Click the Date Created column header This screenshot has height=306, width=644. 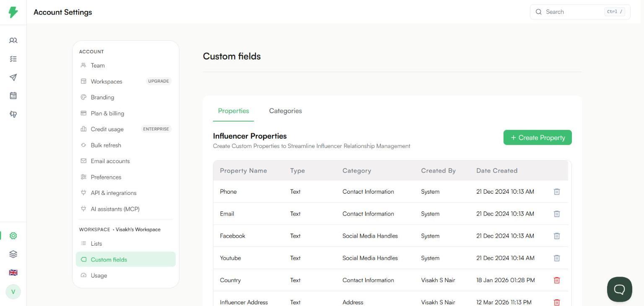[497, 171]
